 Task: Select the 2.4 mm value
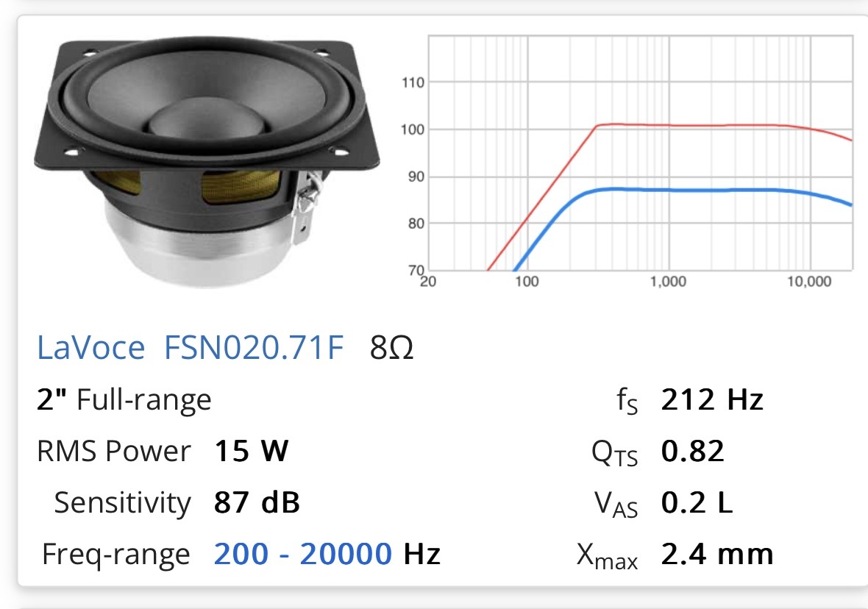pyautogui.click(x=717, y=554)
